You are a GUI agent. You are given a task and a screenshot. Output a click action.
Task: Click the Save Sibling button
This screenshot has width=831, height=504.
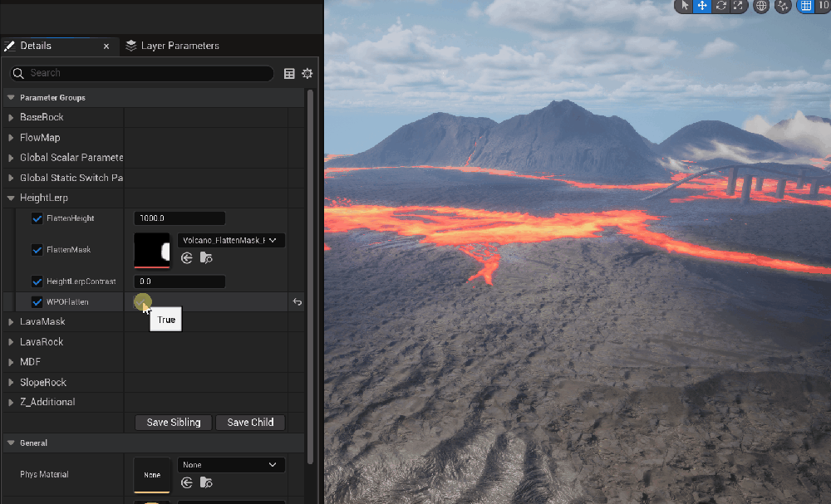coord(172,422)
